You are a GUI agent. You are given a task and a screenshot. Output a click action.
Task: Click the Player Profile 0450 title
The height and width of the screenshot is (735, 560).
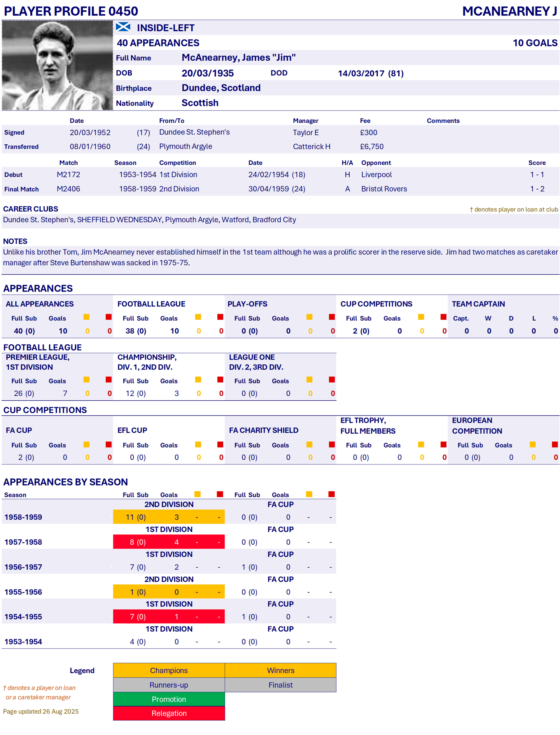71,11
